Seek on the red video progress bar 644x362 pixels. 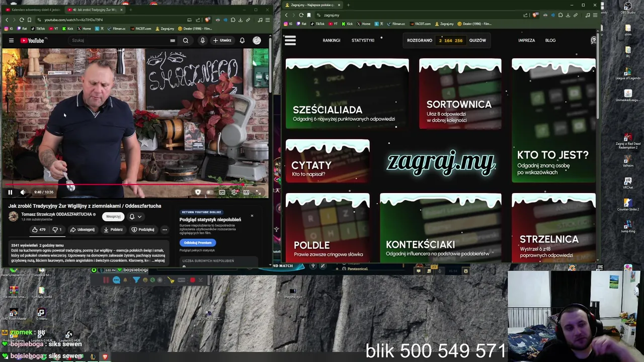click(x=136, y=185)
